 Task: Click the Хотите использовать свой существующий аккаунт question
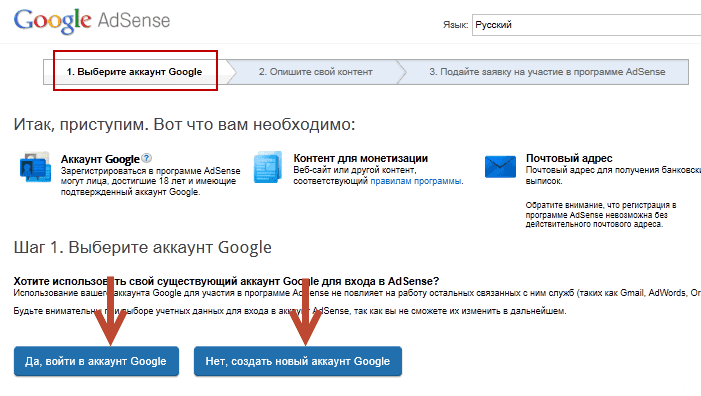(226, 281)
